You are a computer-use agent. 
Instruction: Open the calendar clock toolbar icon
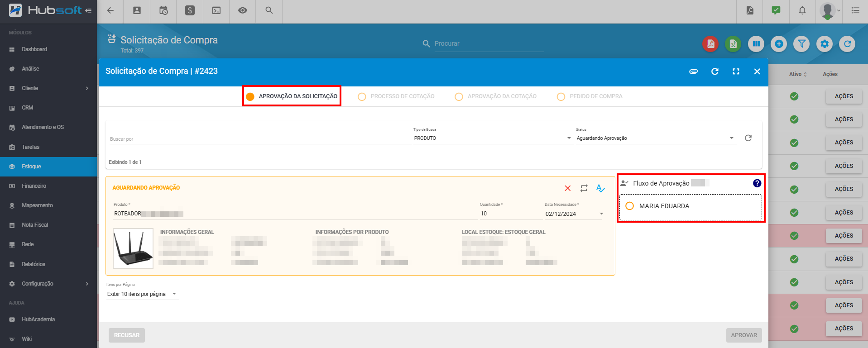pyautogui.click(x=163, y=10)
